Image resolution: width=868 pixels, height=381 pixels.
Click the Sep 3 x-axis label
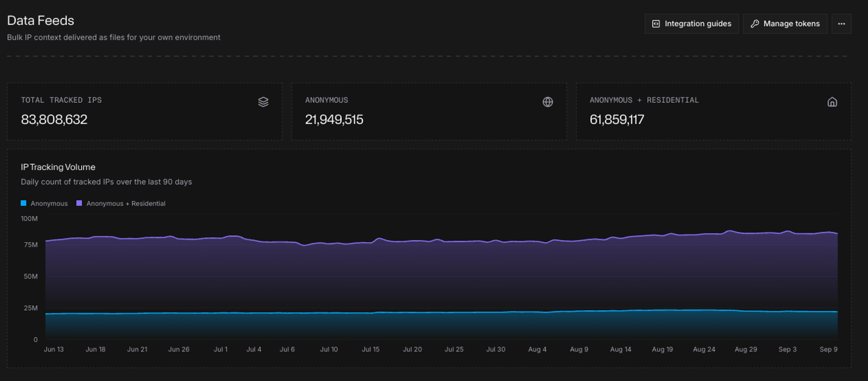tap(787, 349)
